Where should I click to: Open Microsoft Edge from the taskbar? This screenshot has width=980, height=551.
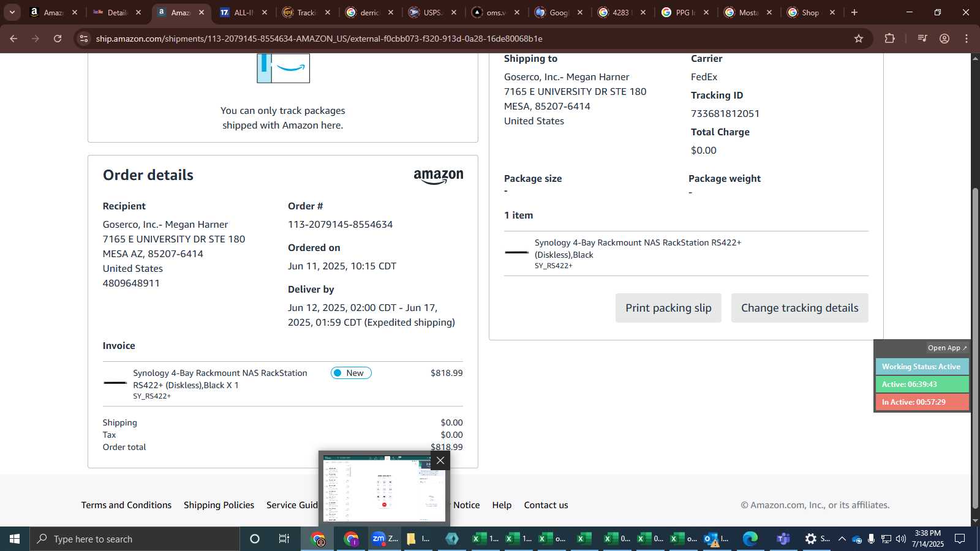750,539
